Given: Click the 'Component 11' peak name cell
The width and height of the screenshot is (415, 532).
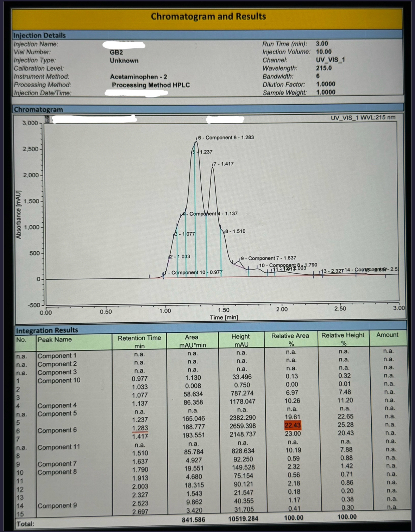Looking at the screenshot, I should pos(59,447).
